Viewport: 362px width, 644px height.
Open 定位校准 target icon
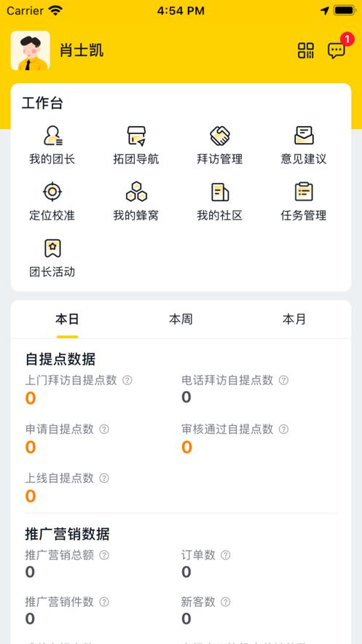click(x=52, y=202)
